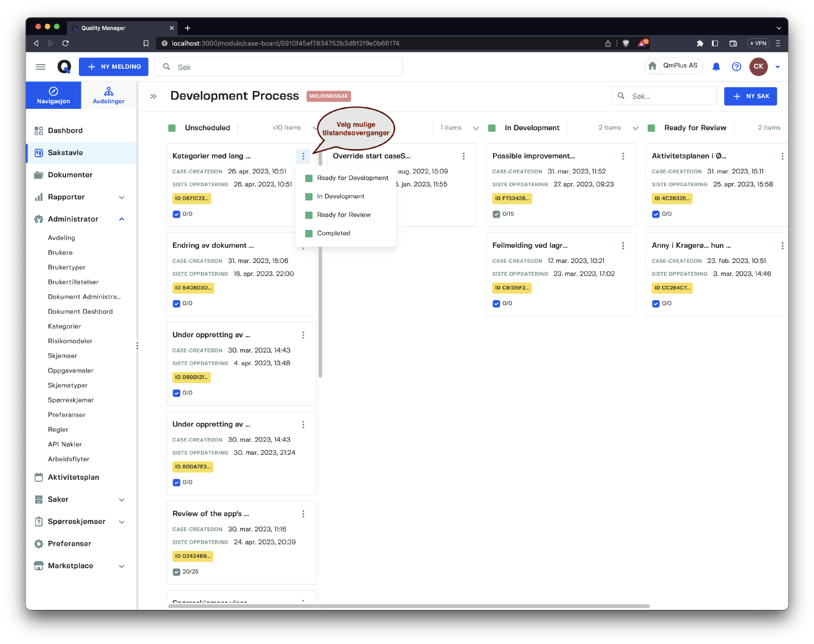
Task: Click the QmPlus AS home icon
Action: click(652, 66)
